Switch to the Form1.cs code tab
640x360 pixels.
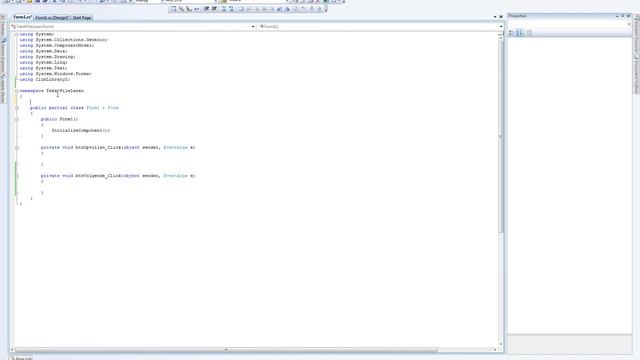22,17
